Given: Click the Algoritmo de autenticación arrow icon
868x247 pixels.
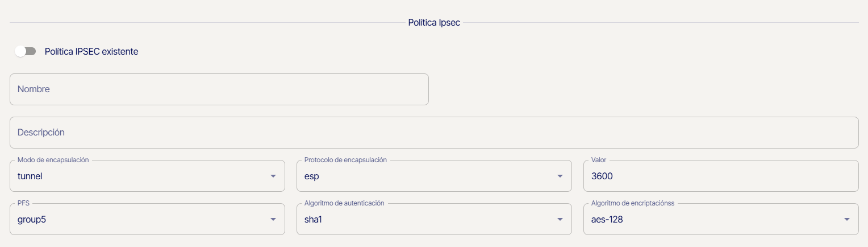Looking at the screenshot, I should [x=560, y=219].
